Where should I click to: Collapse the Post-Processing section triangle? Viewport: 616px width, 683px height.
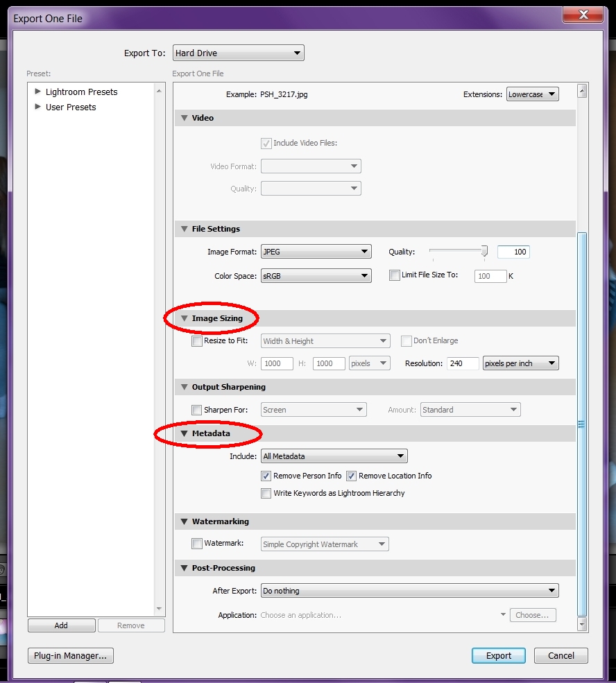tap(185, 568)
